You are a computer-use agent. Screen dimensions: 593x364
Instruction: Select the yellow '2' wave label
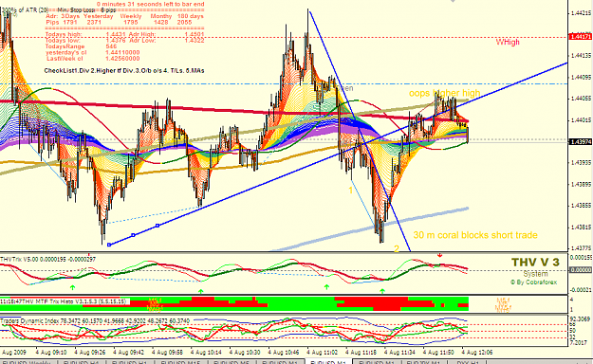click(x=397, y=248)
